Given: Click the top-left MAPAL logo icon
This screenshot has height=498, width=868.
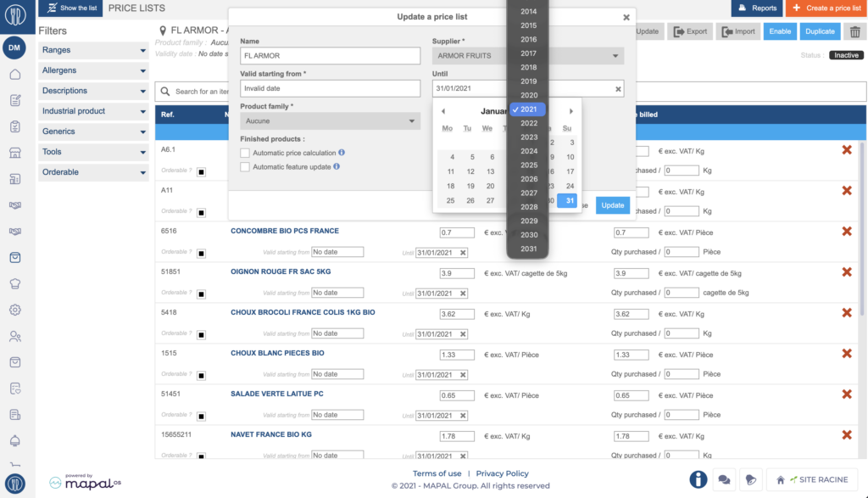Looking at the screenshot, I should coord(15,15).
